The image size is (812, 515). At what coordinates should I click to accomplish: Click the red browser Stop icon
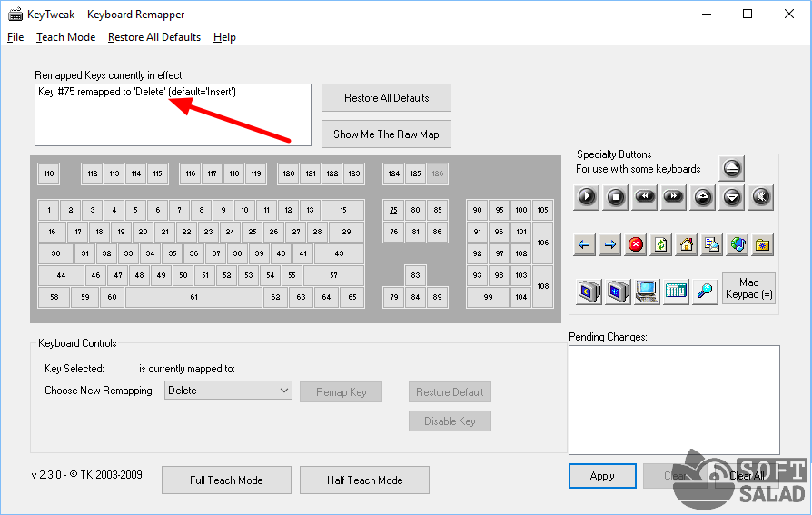coord(636,244)
